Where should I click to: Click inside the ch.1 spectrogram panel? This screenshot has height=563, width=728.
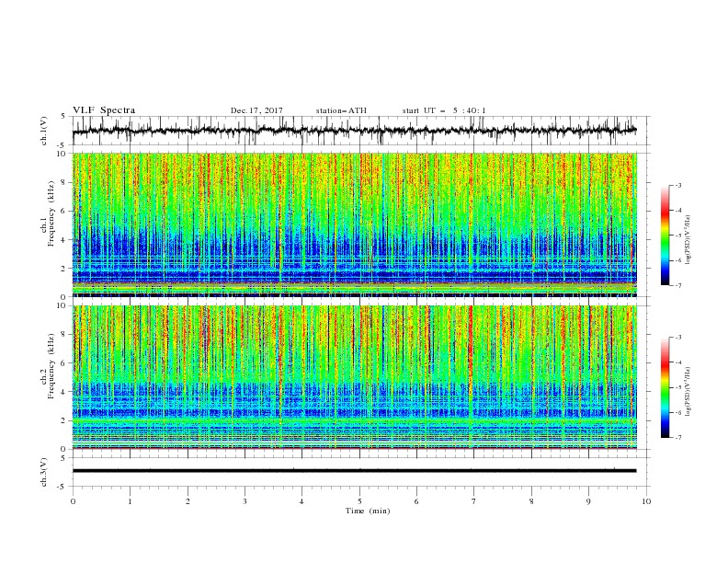click(355, 224)
